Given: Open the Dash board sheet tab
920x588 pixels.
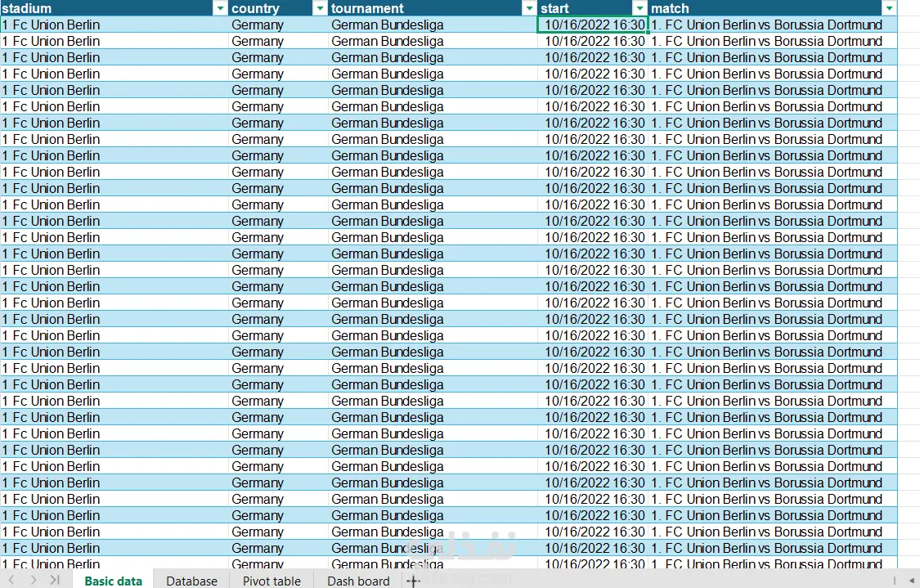Looking at the screenshot, I should [x=358, y=581].
